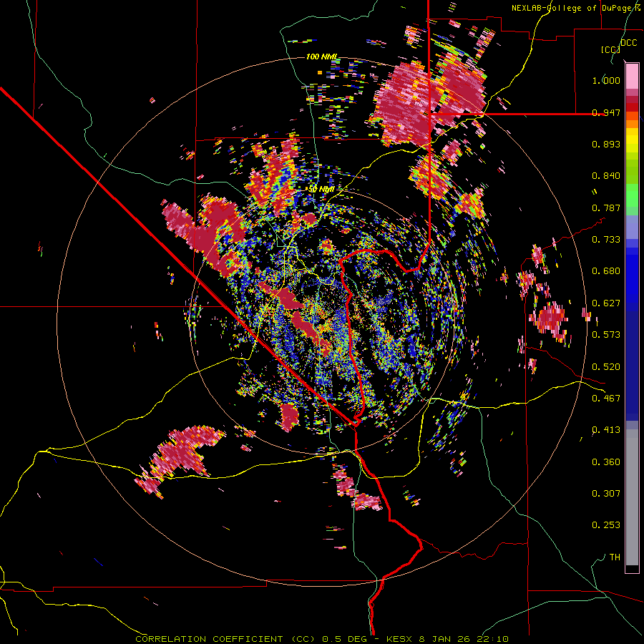Screen dimensions: 644x644
Task: Click the 0.573 legend value
Action: [x=606, y=335]
